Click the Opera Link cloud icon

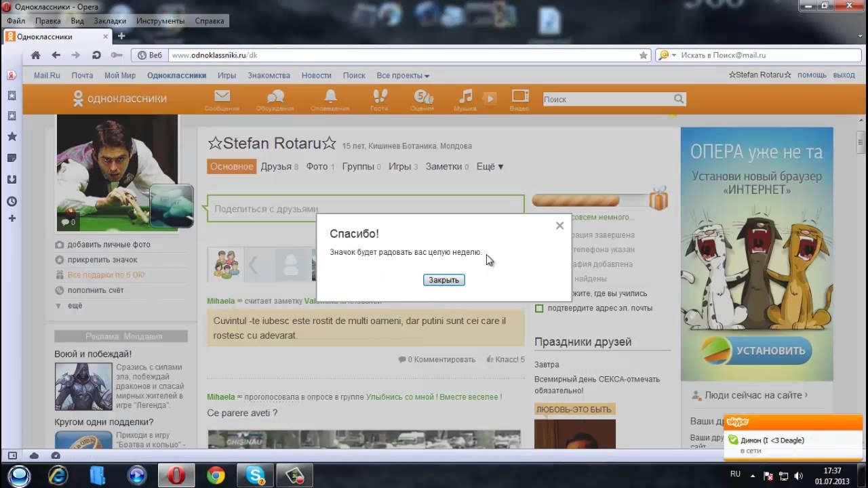[x=34, y=455]
